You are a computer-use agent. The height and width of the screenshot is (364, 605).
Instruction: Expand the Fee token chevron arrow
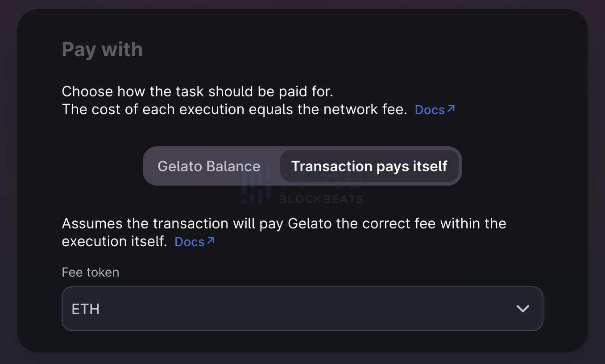click(x=522, y=309)
